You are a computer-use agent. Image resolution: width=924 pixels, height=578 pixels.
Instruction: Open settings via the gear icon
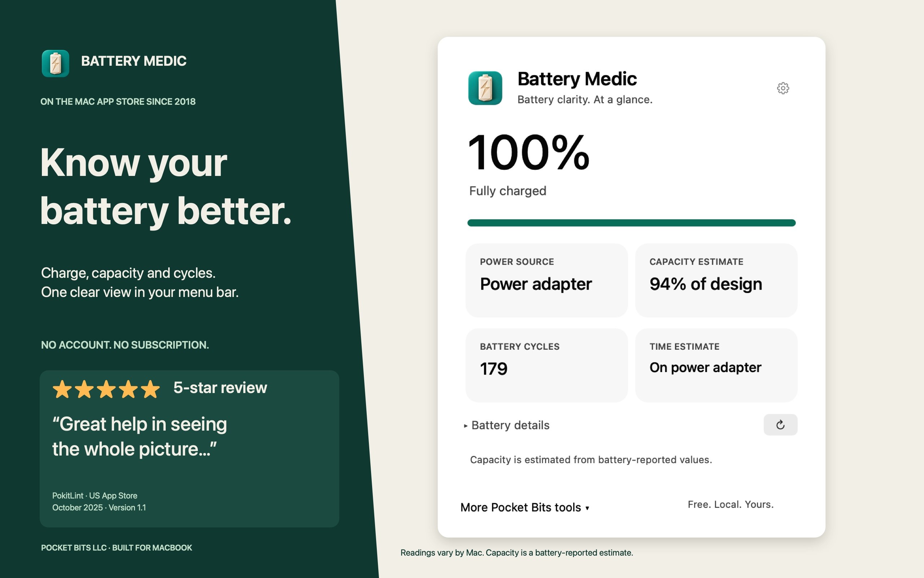783,88
